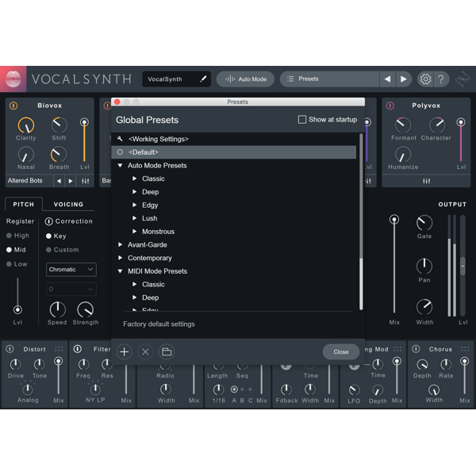The image size is (476, 476).
Task: Click the Distort drag handle dots
Action: [x=59, y=349]
